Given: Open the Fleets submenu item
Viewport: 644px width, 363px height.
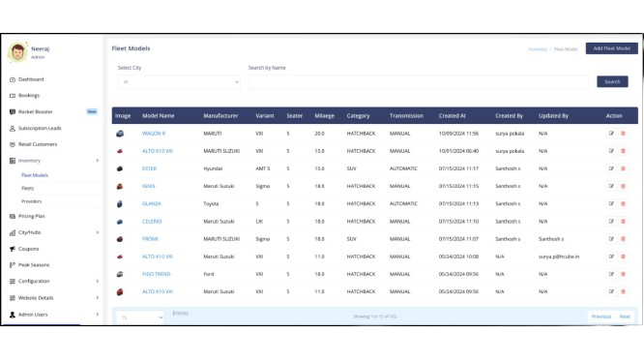Looking at the screenshot, I should pyautogui.click(x=27, y=189).
